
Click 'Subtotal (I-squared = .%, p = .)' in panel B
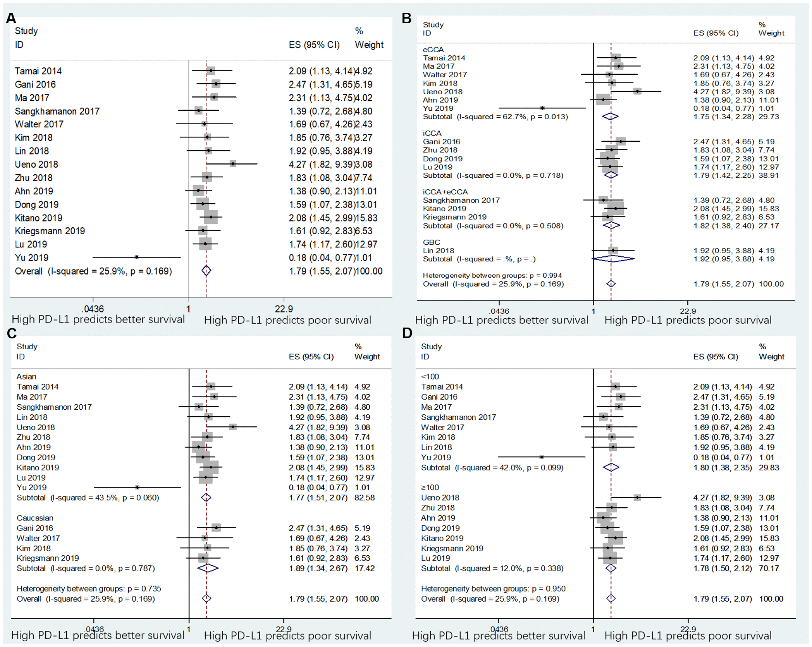tap(479, 259)
